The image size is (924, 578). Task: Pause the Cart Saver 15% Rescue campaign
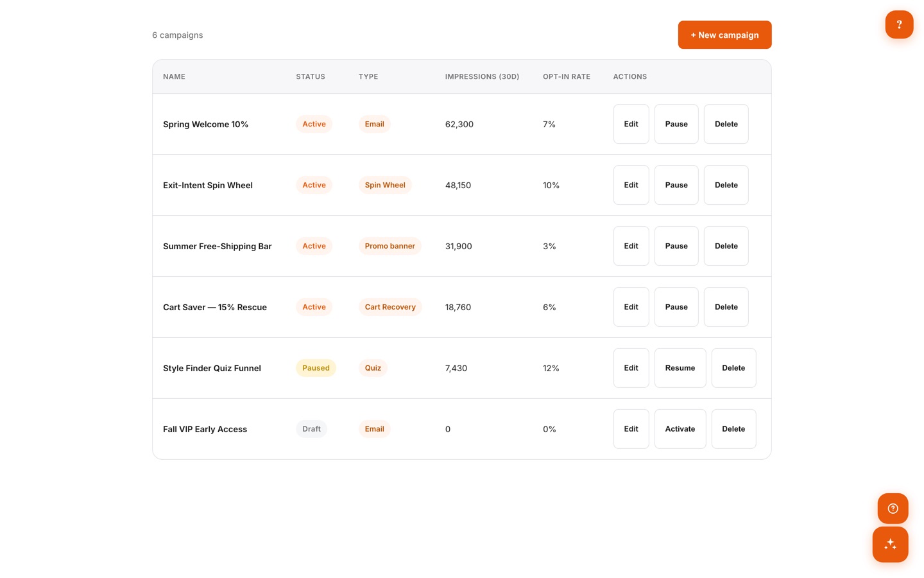coord(676,307)
